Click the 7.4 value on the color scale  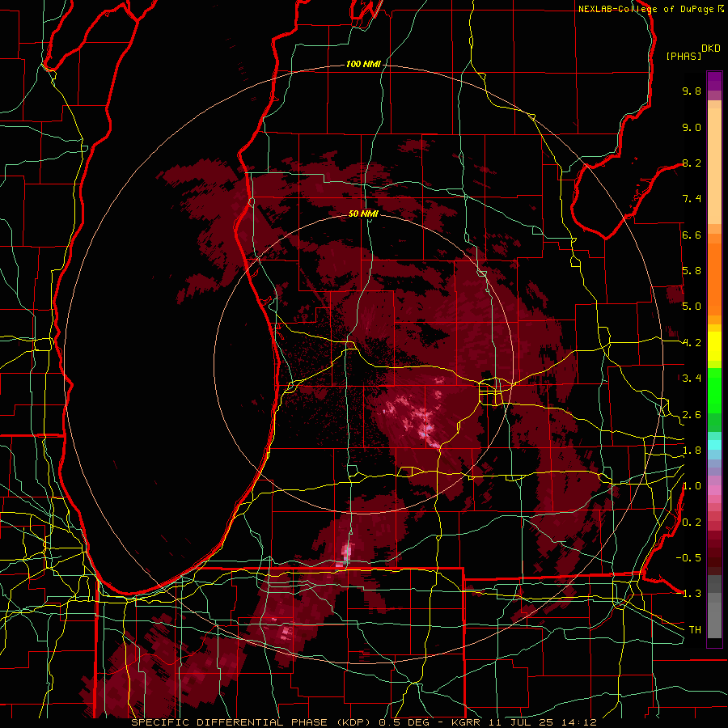pos(692,199)
